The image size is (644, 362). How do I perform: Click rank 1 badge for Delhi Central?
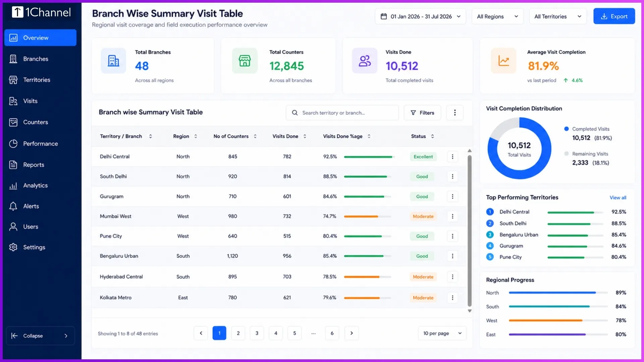point(490,212)
